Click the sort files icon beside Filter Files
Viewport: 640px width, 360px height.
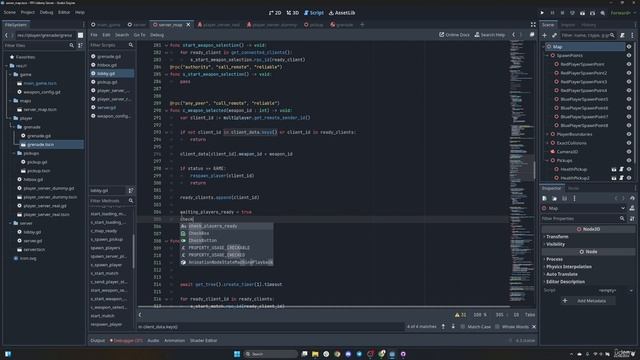tap(80, 45)
